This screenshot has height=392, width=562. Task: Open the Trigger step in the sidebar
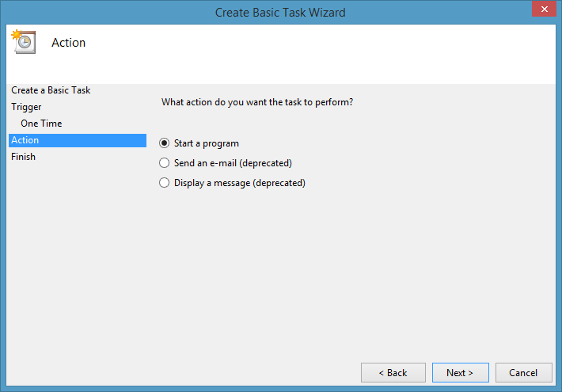pos(26,107)
